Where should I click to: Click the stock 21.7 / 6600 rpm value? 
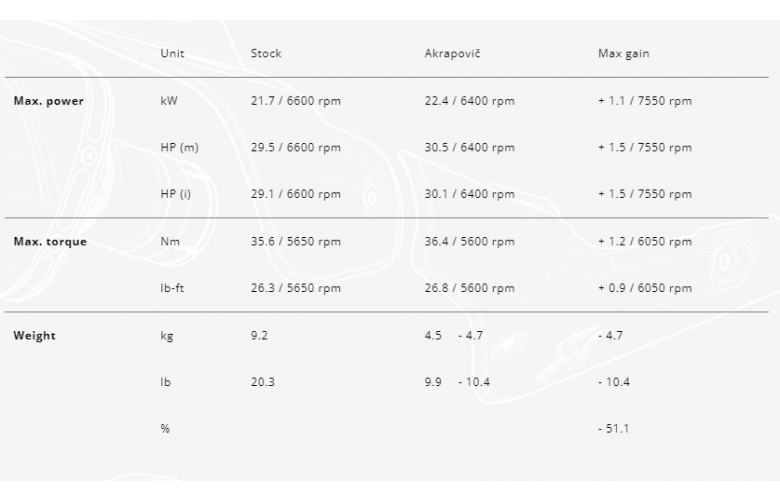point(295,101)
